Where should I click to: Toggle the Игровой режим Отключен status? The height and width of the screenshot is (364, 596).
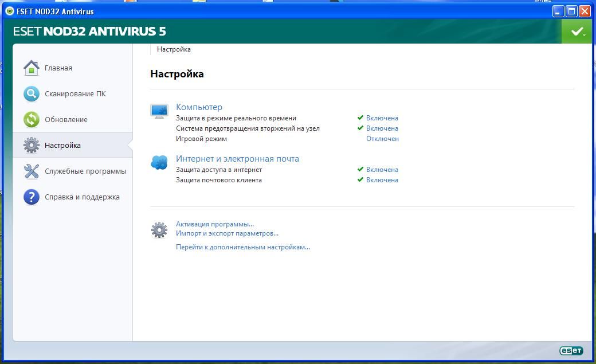coord(382,139)
